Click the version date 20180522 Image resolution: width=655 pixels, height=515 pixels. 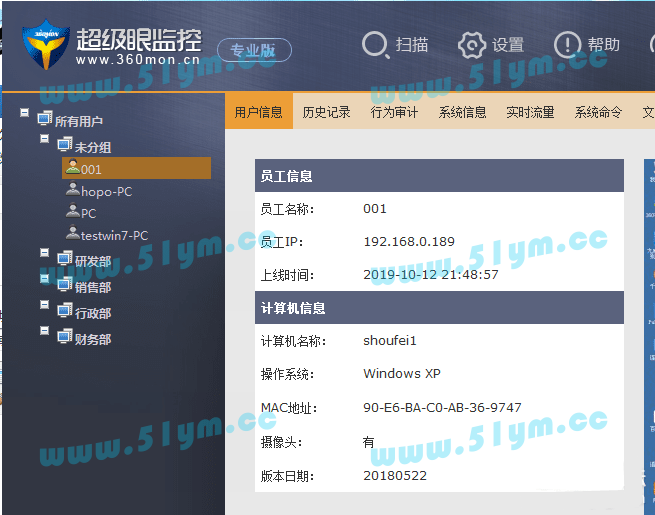pyautogui.click(x=395, y=475)
